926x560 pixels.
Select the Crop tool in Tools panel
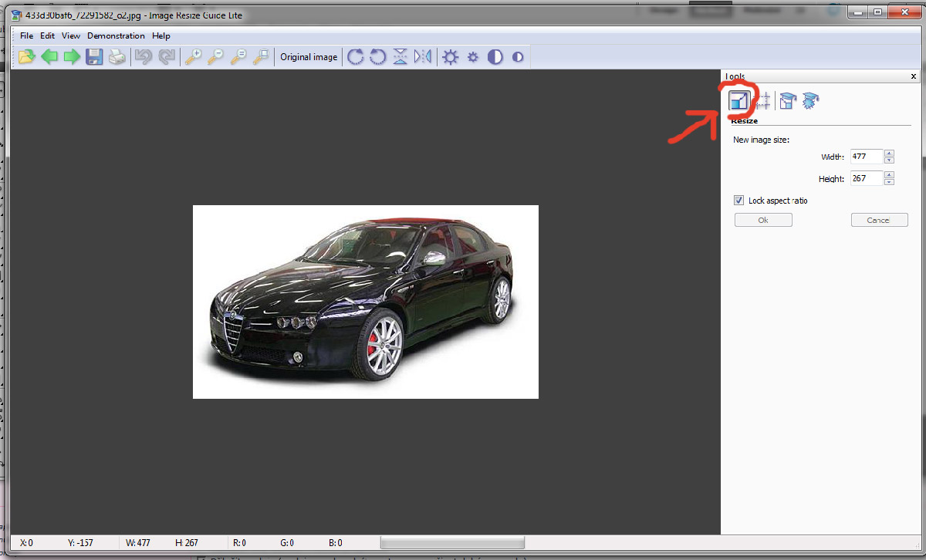763,100
